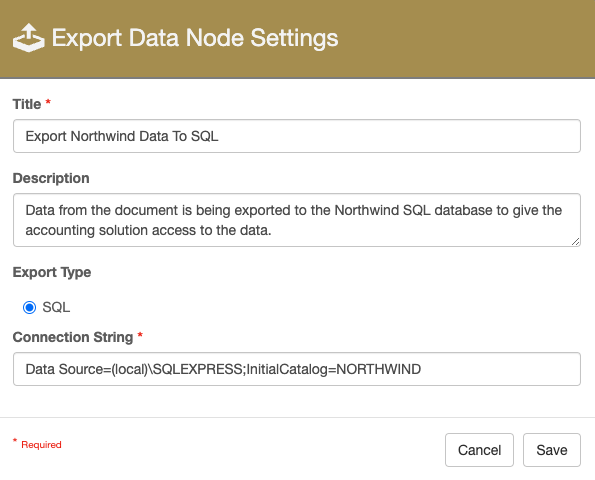Click the Description box resize grip
The image size is (595, 480).
pos(575,241)
